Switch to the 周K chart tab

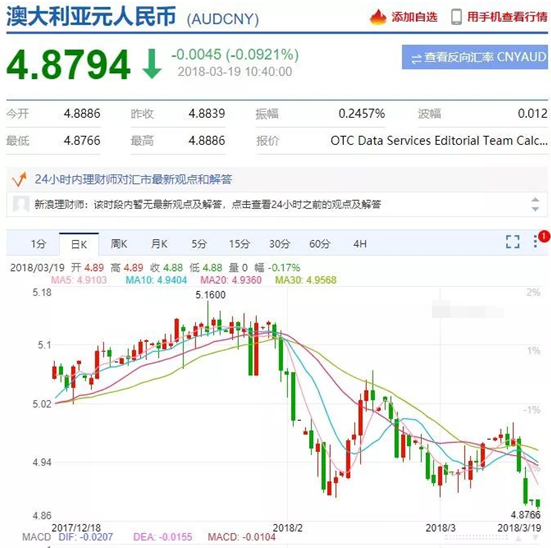tap(119, 244)
